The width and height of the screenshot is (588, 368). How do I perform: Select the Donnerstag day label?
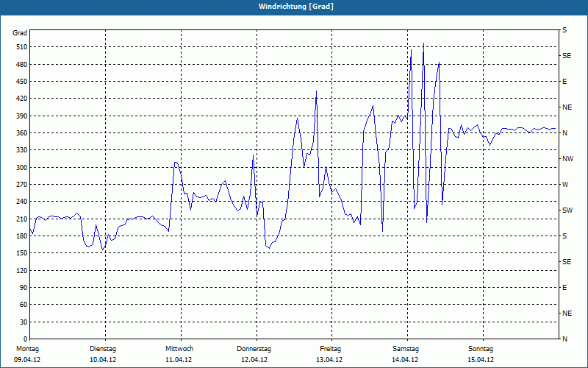(254, 349)
